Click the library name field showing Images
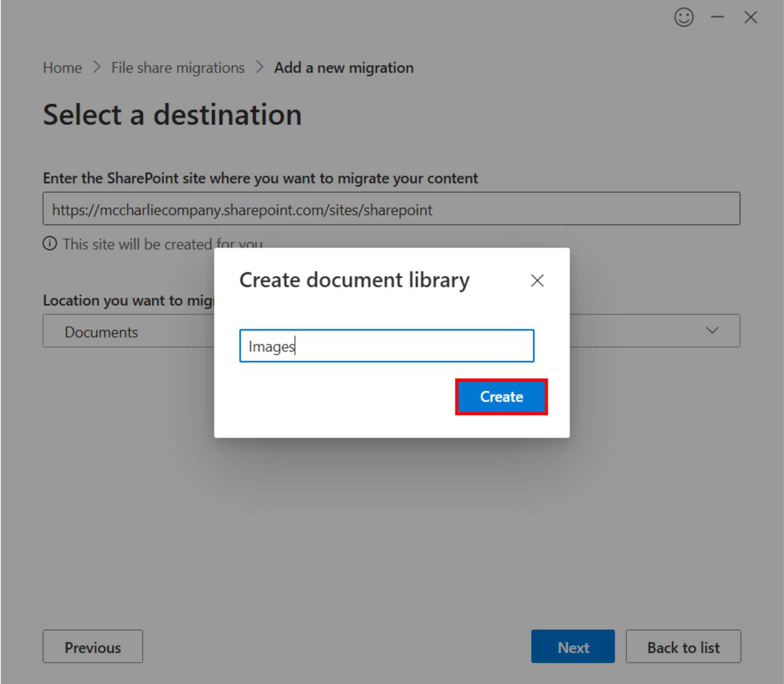The height and width of the screenshot is (684, 784). click(x=387, y=346)
